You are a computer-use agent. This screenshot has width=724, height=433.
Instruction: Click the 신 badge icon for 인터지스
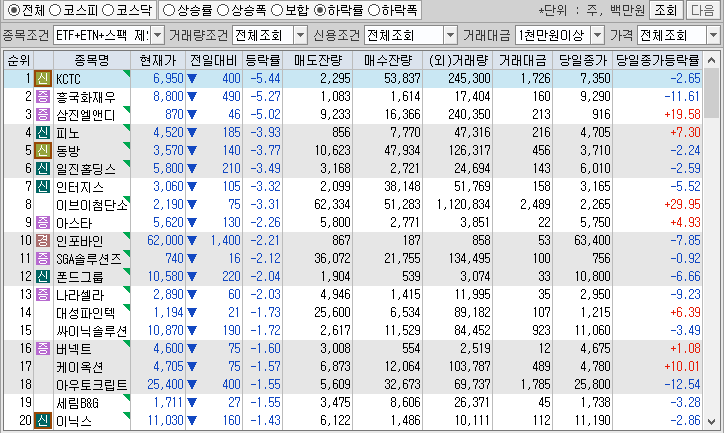[x=43, y=186]
